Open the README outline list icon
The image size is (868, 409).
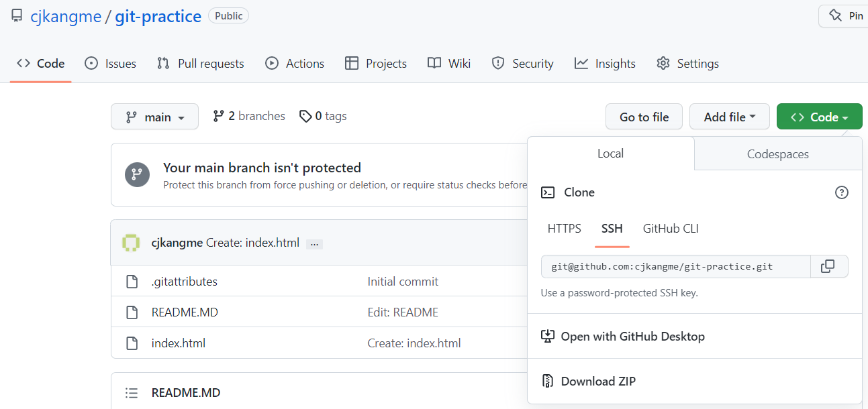click(132, 393)
